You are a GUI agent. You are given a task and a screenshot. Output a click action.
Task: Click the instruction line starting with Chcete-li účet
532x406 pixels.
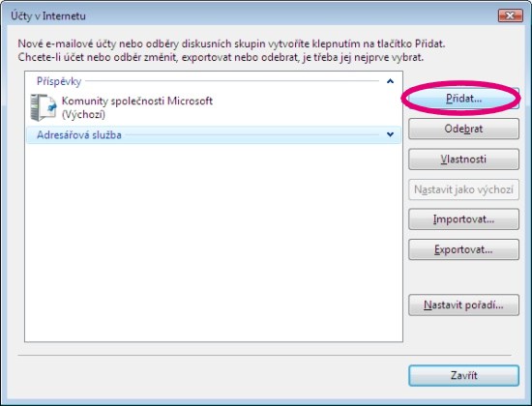[x=221, y=57]
